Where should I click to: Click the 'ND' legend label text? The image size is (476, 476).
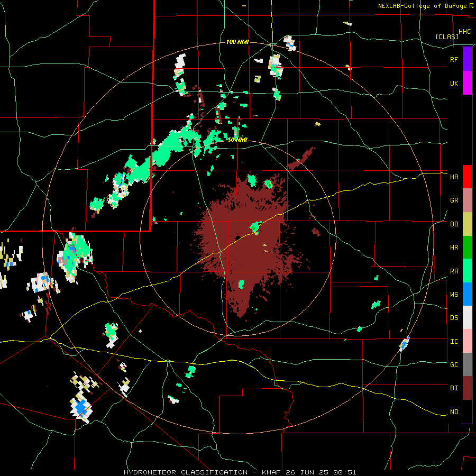click(x=454, y=412)
